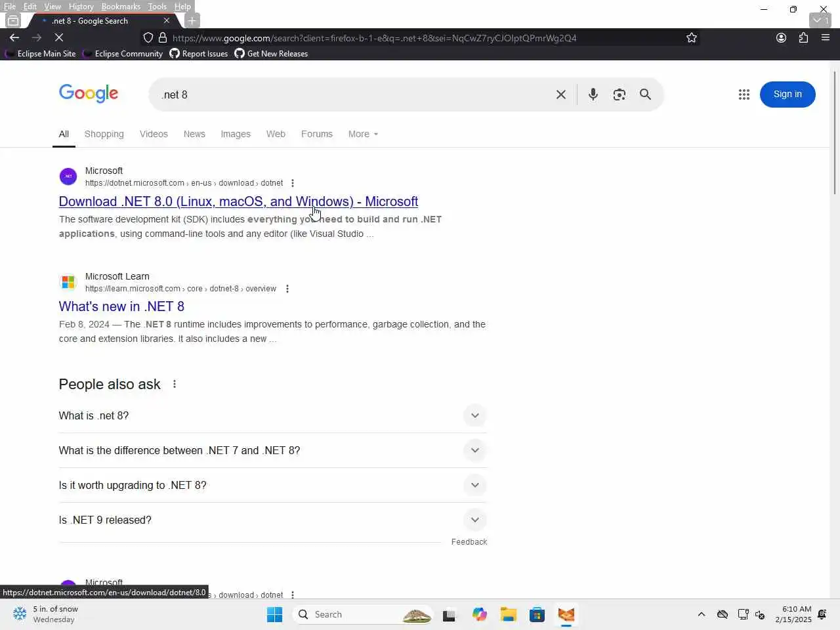
Task: Open clock showing 6:10 AM
Action: [x=793, y=614]
